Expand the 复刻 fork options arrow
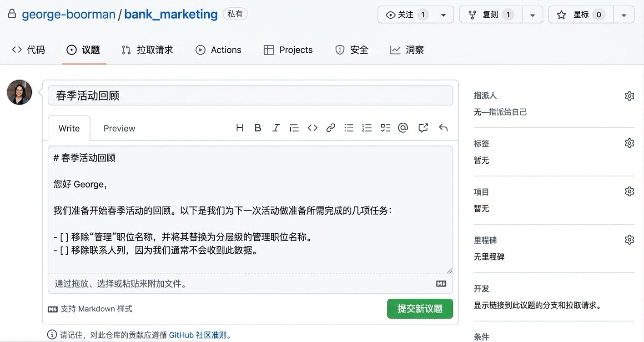This screenshot has width=644, height=342. [532, 15]
